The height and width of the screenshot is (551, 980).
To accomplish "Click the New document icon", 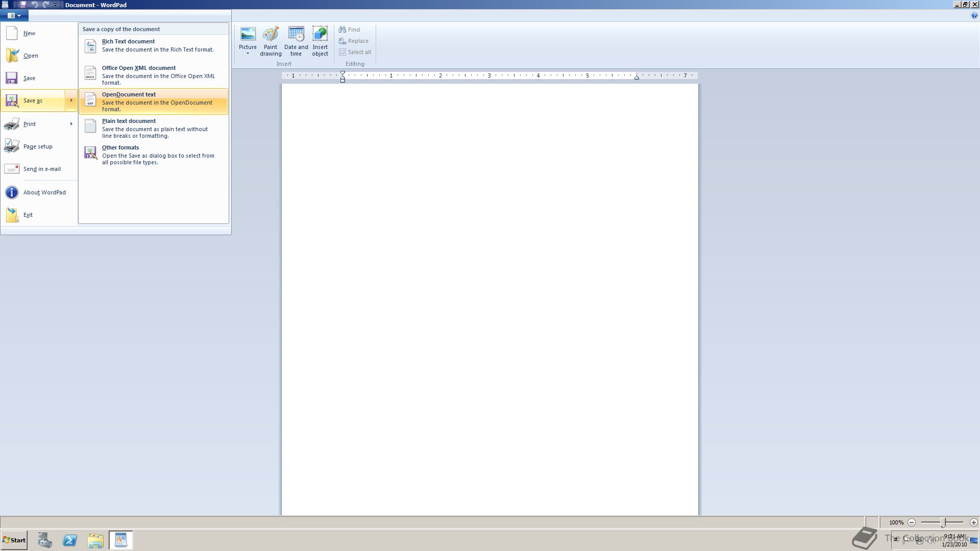I will coord(12,33).
